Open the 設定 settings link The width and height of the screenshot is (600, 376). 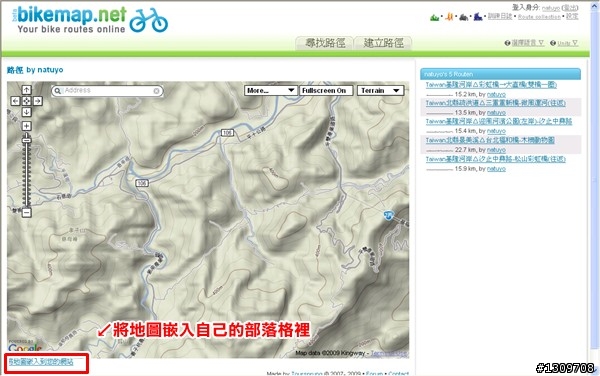point(572,16)
